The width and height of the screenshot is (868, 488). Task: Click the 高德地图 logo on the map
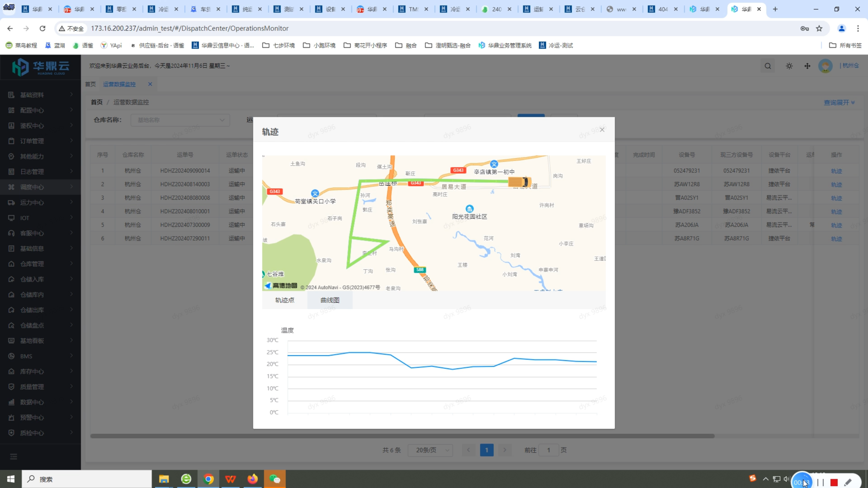281,286
